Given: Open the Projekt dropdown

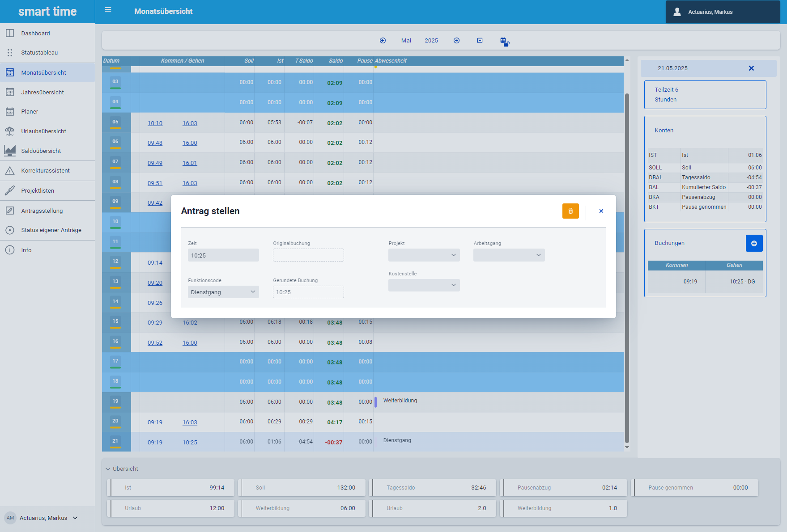Looking at the screenshot, I should (x=424, y=255).
